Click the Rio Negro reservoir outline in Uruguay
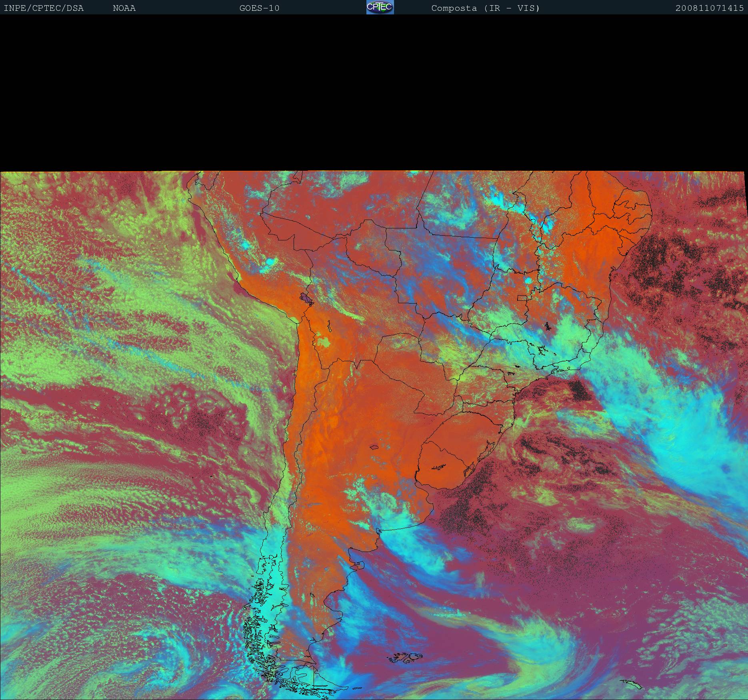Viewport: 748px width, 700px height. (x=439, y=466)
